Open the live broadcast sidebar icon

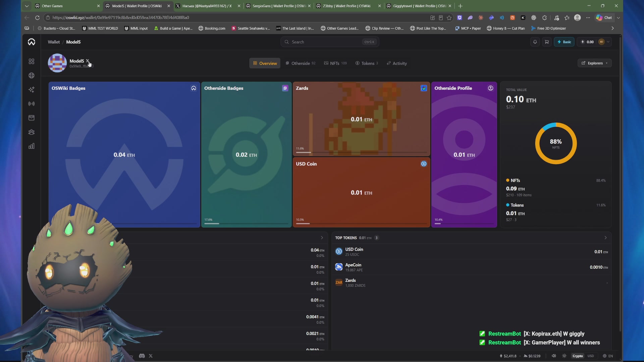(x=32, y=104)
